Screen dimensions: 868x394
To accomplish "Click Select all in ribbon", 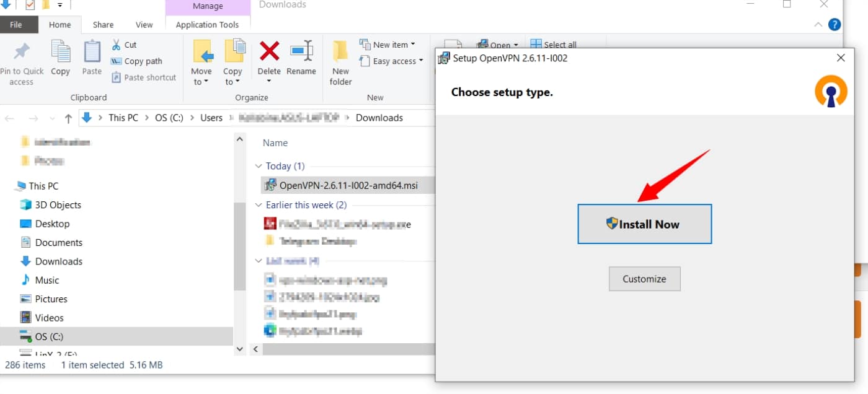I will pyautogui.click(x=554, y=45).
